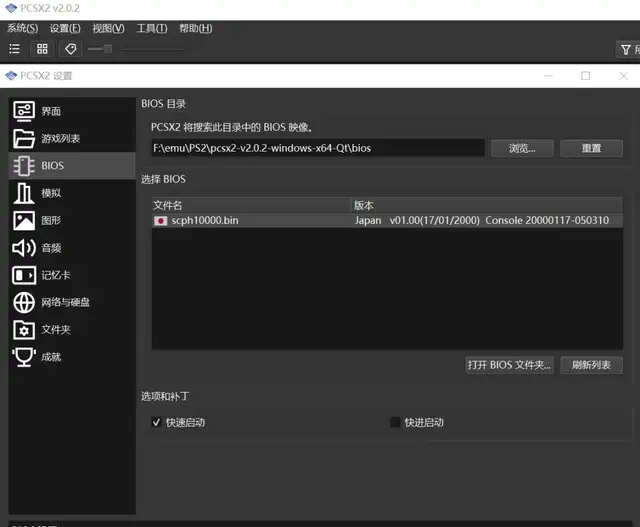Adjust the cover size slider in toolbar
The height and width of the screenshot is (527, 640).
tap(107, 48)
